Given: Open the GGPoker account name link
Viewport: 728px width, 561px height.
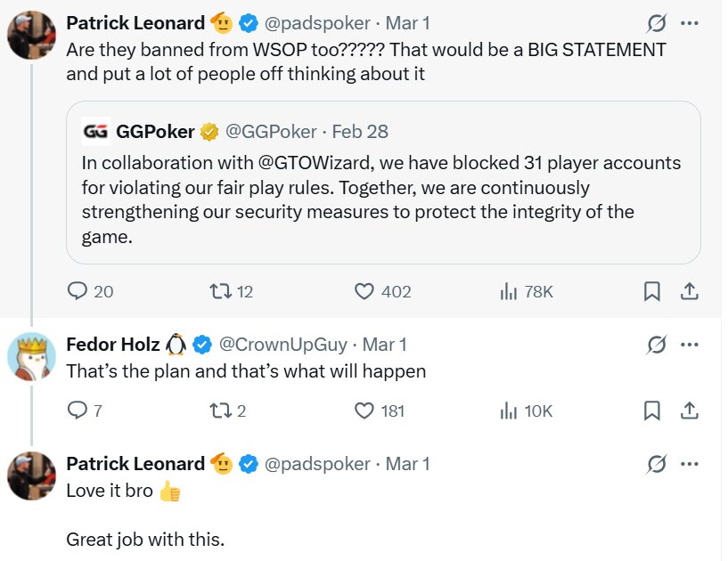Looking at the screenshot, I should [155, 132].
